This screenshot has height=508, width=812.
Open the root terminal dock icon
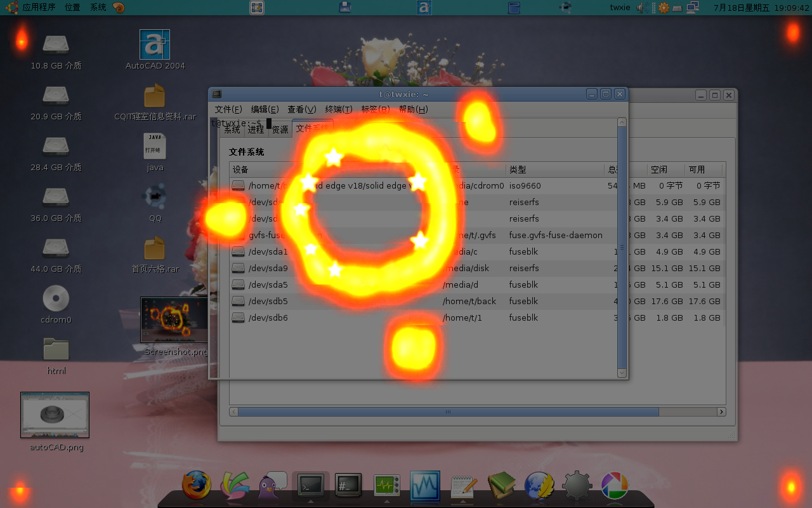[x=348, y=486]
